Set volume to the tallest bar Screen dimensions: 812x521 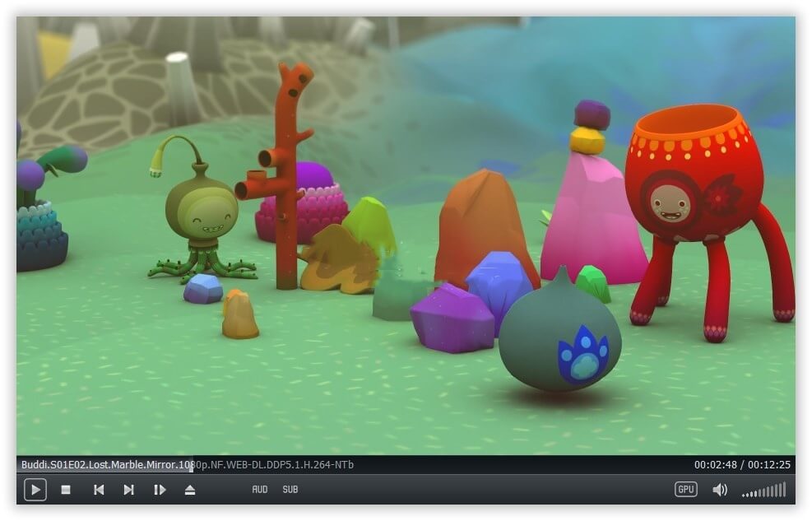[x=784, y=490]
